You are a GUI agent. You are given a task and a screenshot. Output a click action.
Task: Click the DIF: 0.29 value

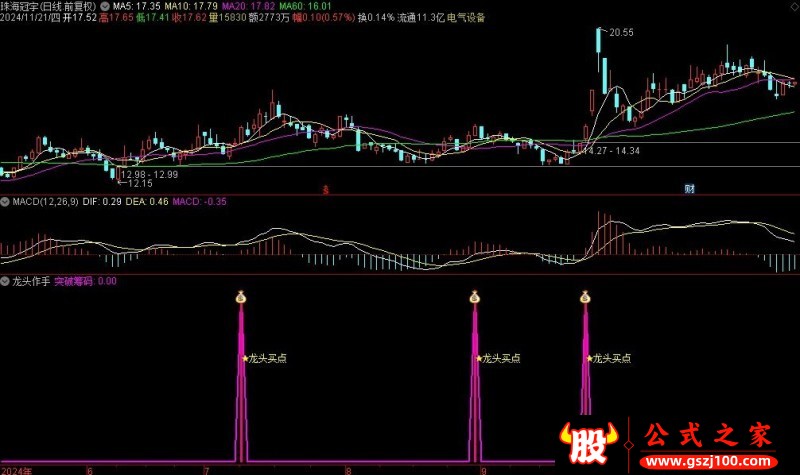point(102,202)
